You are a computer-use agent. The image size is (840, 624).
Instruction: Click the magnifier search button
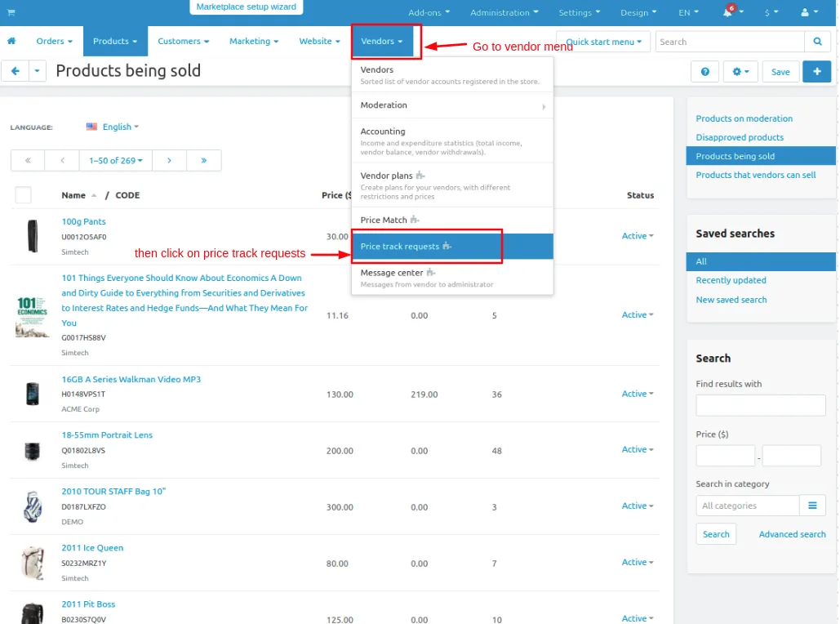pos(817,42)
